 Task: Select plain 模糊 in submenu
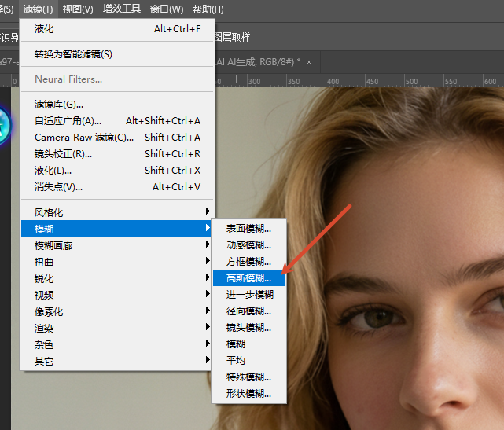tap(248, 344)
